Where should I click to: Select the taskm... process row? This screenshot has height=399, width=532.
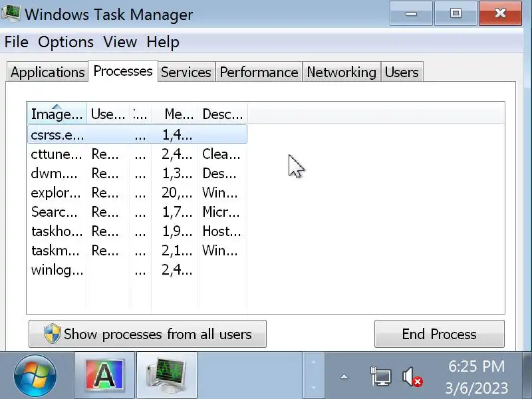pos(137,251)
